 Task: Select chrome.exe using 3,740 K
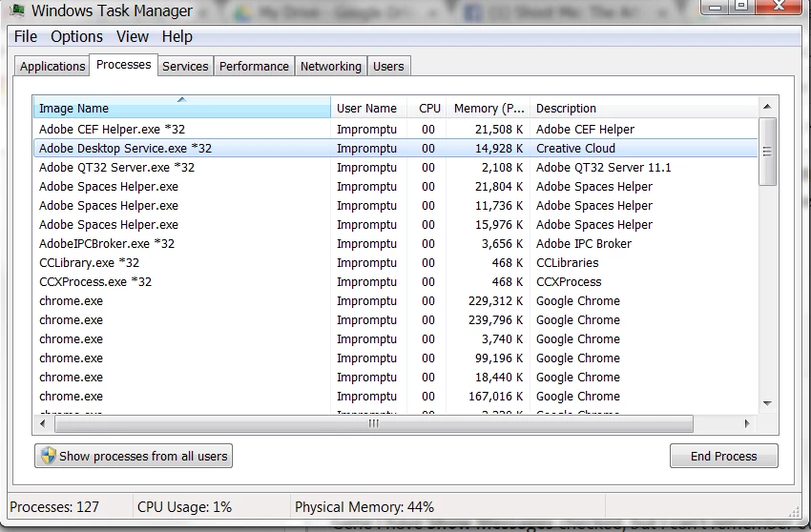pyautogui.click(x=396, y=339)
